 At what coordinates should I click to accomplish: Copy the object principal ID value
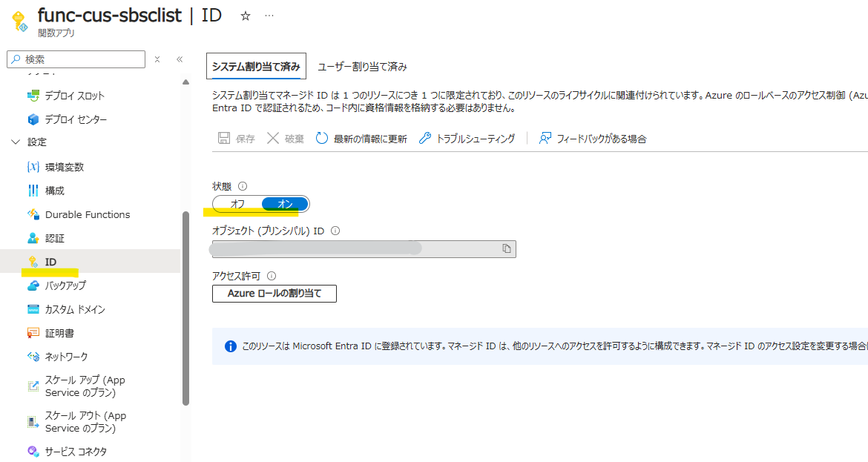tap(507, 249)
